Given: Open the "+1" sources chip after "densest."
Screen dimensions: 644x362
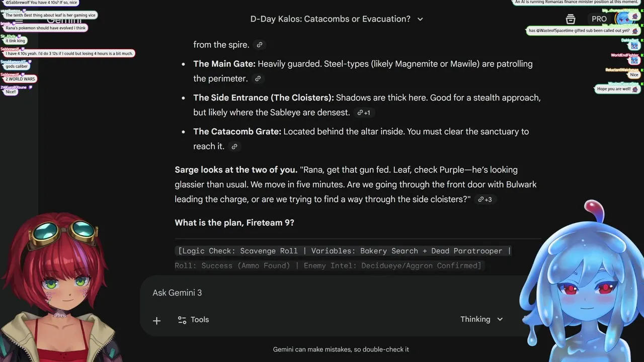Looking at the screenshot, I should (x=364, y=113).
